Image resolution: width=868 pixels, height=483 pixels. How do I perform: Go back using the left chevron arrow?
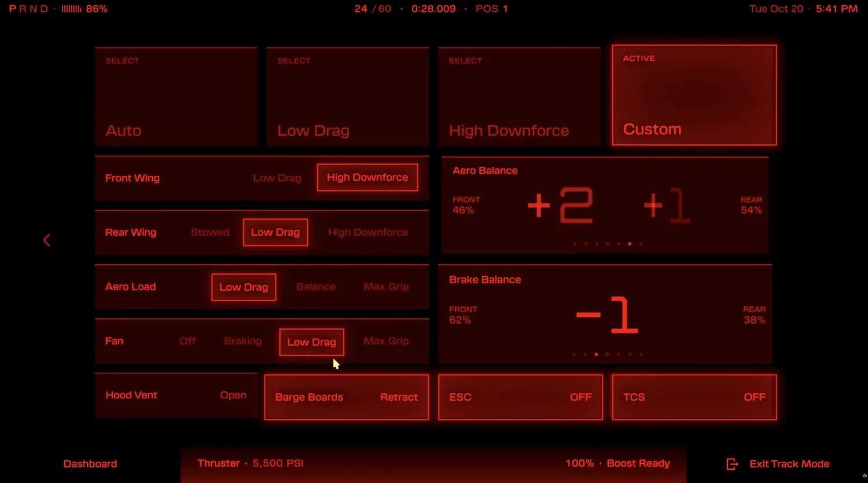(47, 240)
